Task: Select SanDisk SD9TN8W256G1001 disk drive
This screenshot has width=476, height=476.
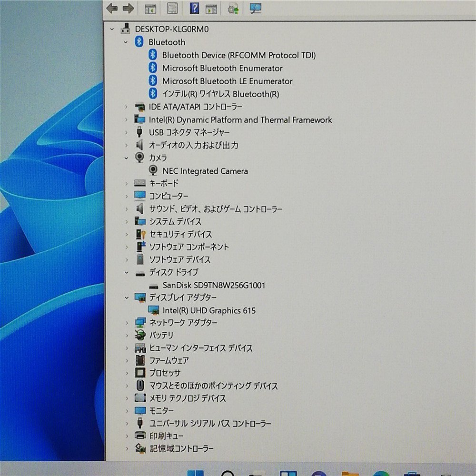Action: [214, 285]
